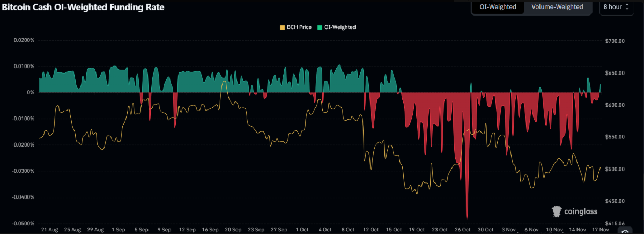
Task: Open chart settings gear in bottom-right corner
Action: tap(625, 232)
